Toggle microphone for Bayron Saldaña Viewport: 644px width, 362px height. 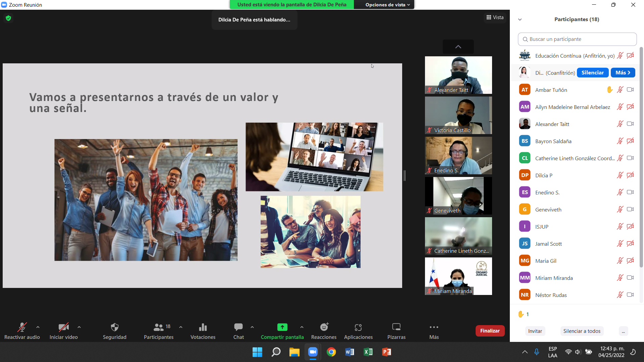click(x=620, y=141)
